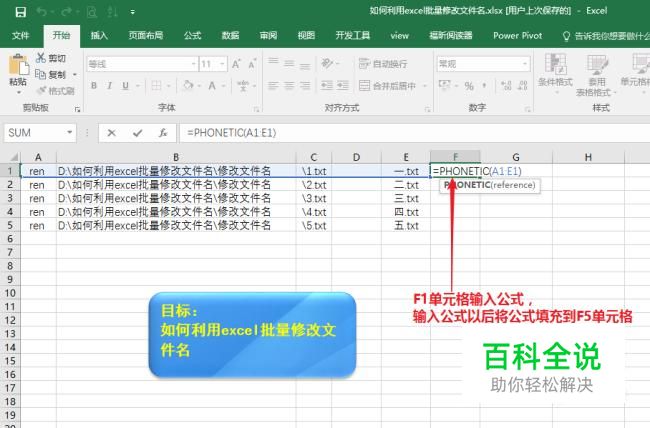Open the 文件 menu
Viewport: 650px width, 428px height.
click(20, 36)
